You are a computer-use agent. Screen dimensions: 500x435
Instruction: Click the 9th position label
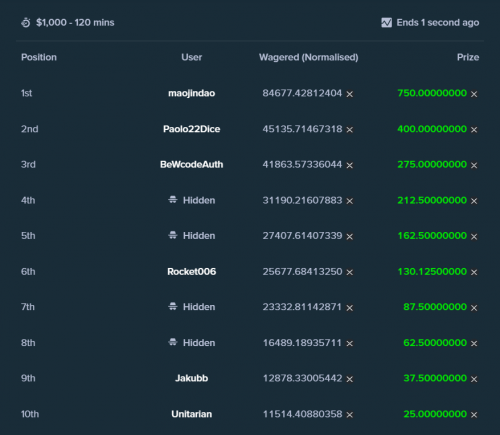28,378
